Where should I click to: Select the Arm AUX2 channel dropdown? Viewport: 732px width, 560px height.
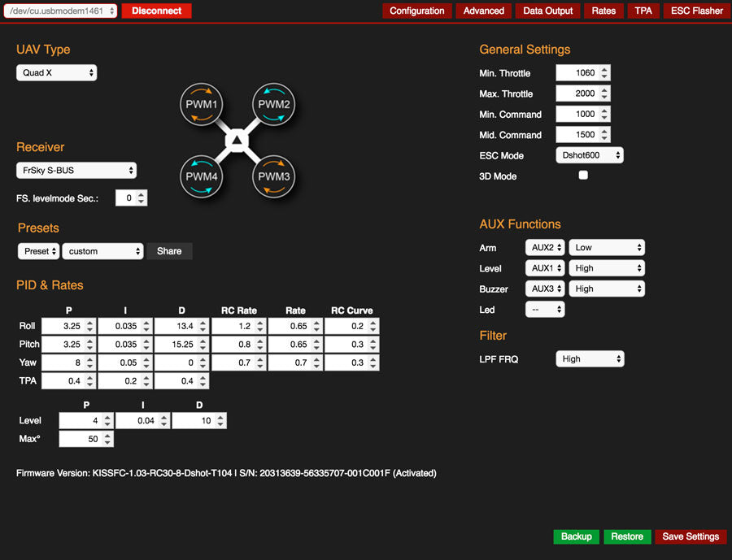545,247
